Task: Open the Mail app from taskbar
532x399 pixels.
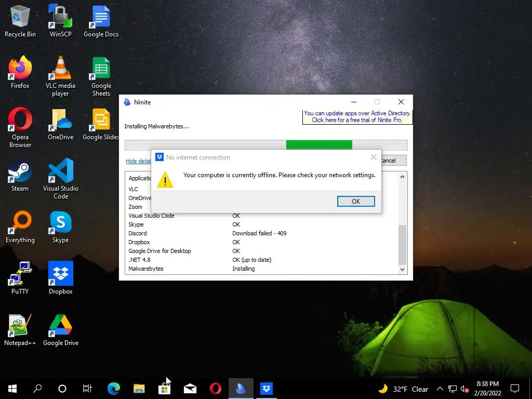Action: point(190,389)
